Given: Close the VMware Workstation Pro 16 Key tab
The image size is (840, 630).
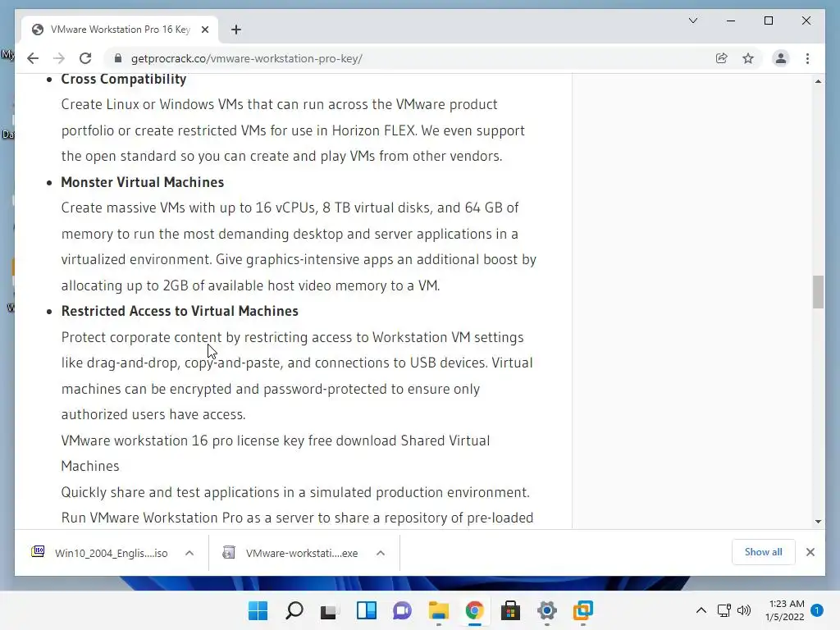Looking at the screenshot, I should point(204,30).
